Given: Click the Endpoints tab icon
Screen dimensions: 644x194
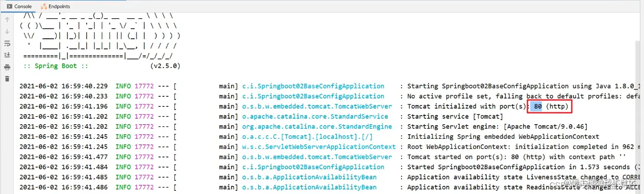Looking at the screenshot, I should pyautogui.click(x=44, y=6).
